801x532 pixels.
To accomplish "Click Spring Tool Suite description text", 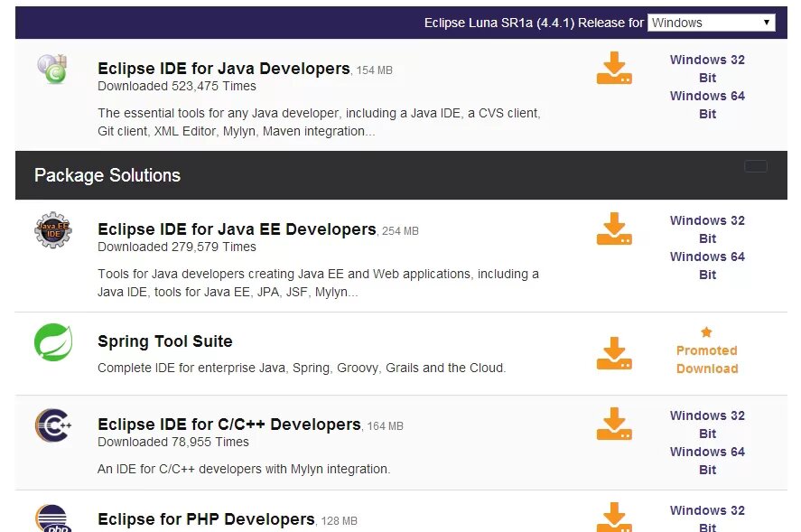I will (302, 368).
